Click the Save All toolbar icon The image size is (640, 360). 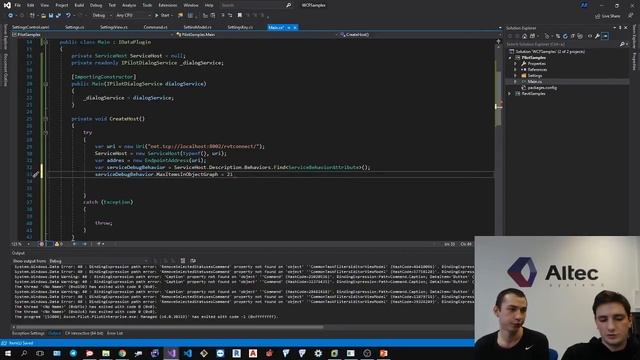coord(58,16)
